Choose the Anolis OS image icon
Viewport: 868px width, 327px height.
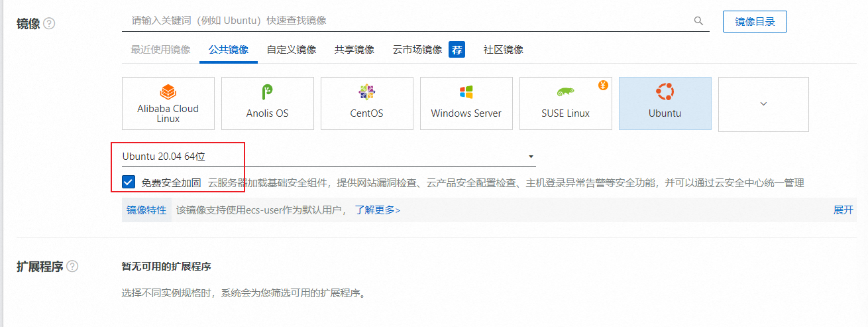pos(267,92)
